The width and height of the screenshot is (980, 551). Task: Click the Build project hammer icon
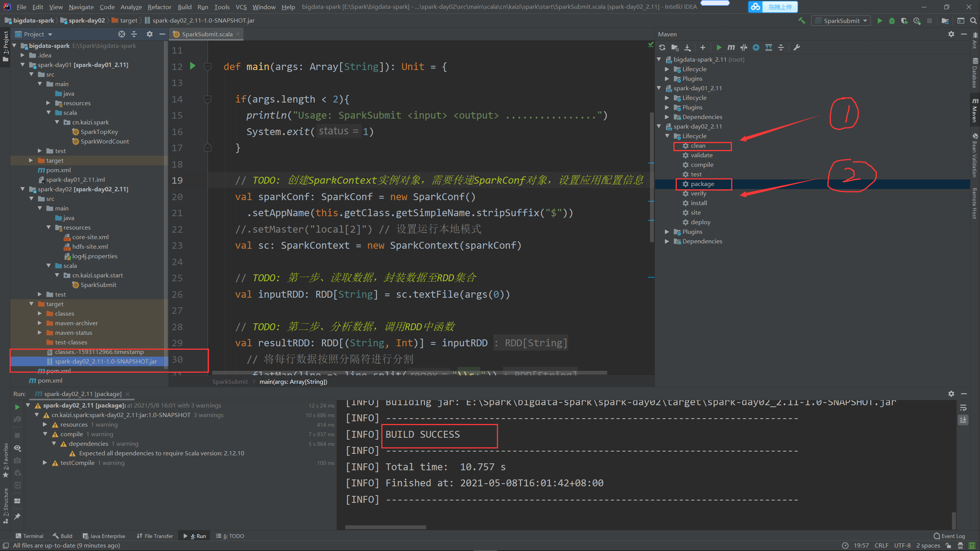pyautogui.click(x=802, y=21)
